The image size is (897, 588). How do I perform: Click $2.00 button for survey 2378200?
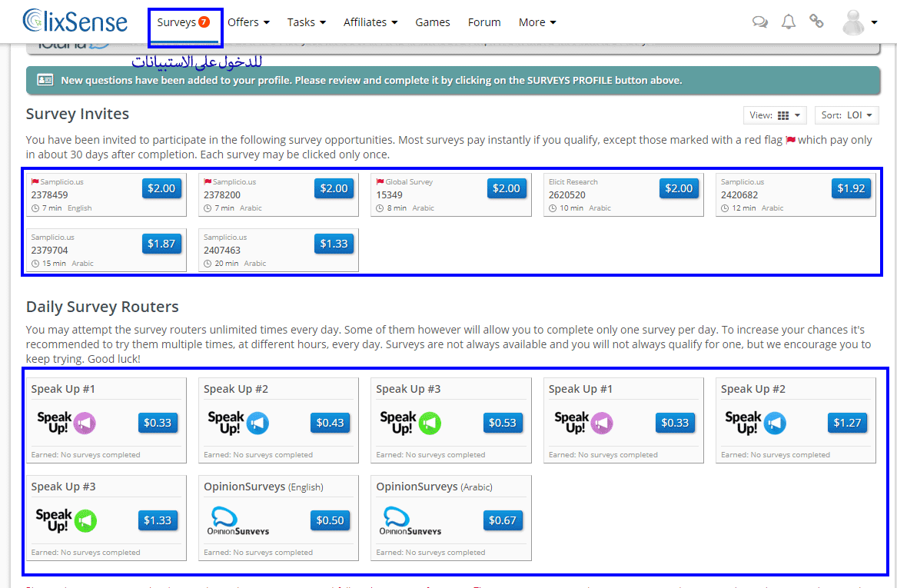pos(334,188)
